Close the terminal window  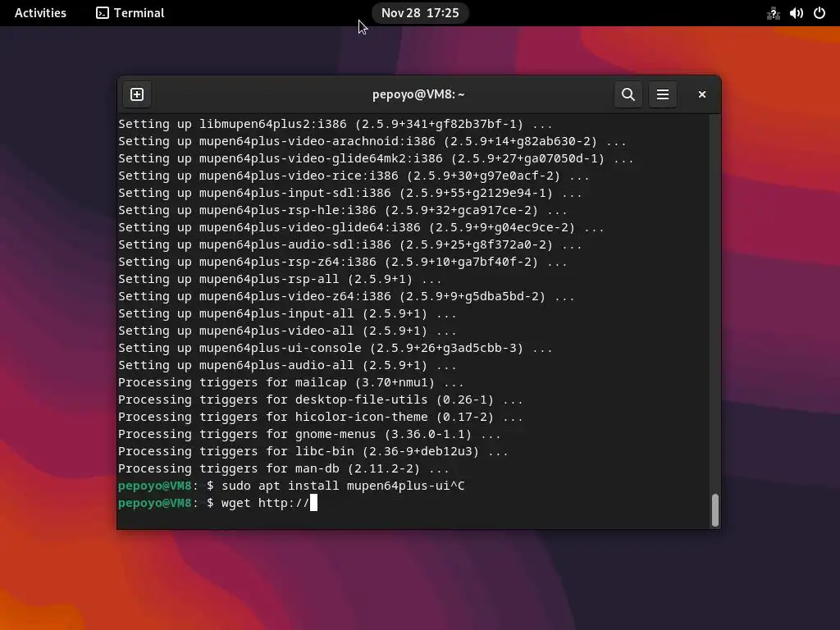click(x=702, y=94)
